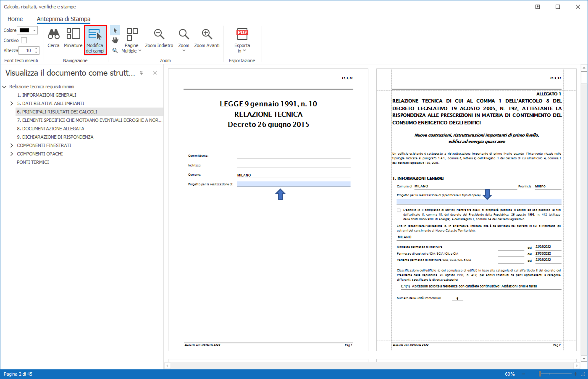Click the zoom slider in the status bar
Viewport: 588px width, 379px height.
click(540, 374)
